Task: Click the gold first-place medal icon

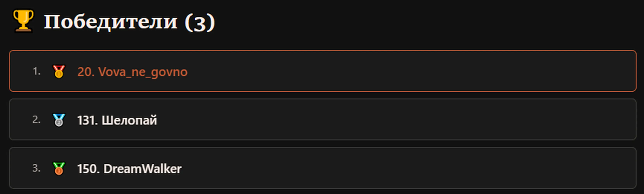Action: (59, 72)
